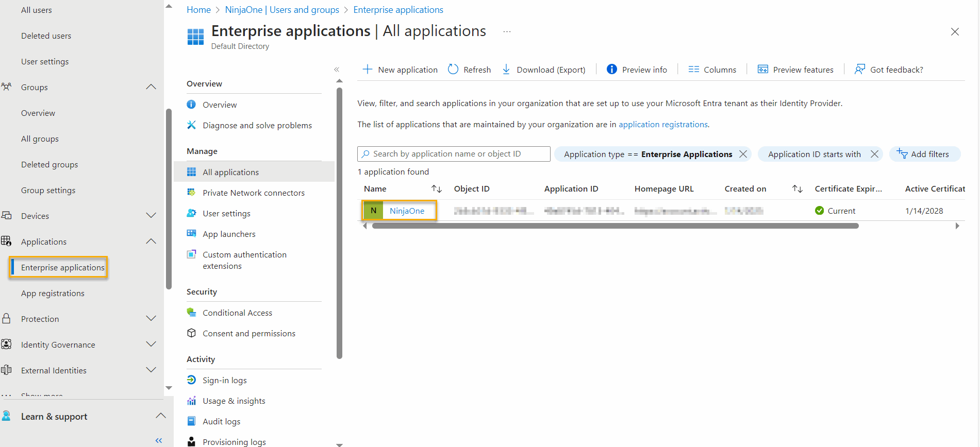The height and width of the screenshot is (447, 980).
Task: Click the Got feedback person icon
Action: point(859,69)
